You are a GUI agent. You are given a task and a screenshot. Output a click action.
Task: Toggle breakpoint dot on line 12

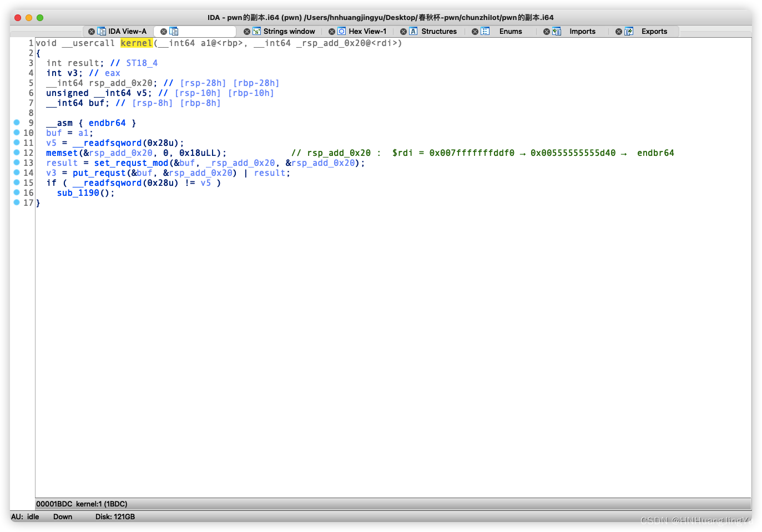[x=17, y=153]
